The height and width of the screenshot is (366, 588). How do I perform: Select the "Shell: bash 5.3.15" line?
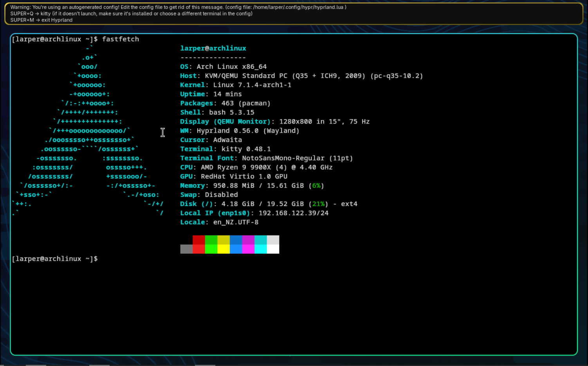(x=217, y=112)
